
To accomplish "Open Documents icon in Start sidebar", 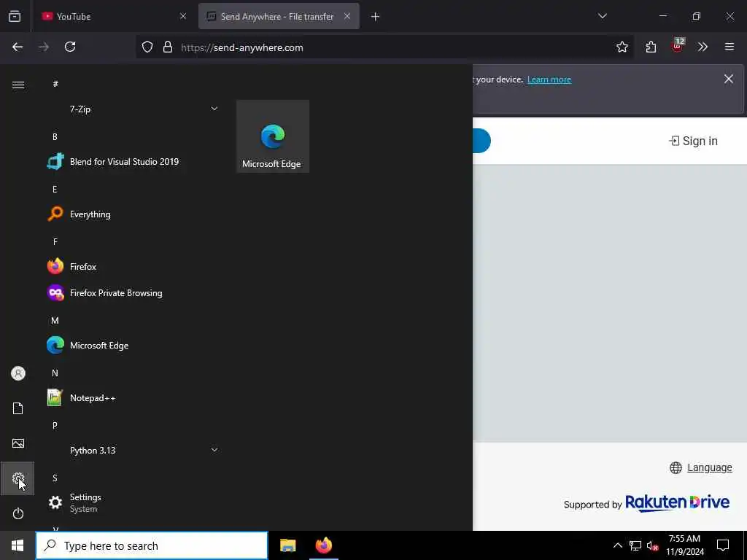I will pos(18,408).
